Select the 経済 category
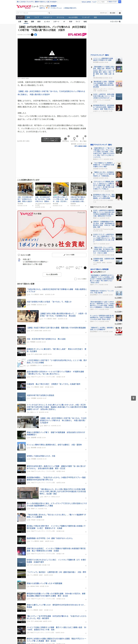Screen dimensions: 138x644 point(39,21)
